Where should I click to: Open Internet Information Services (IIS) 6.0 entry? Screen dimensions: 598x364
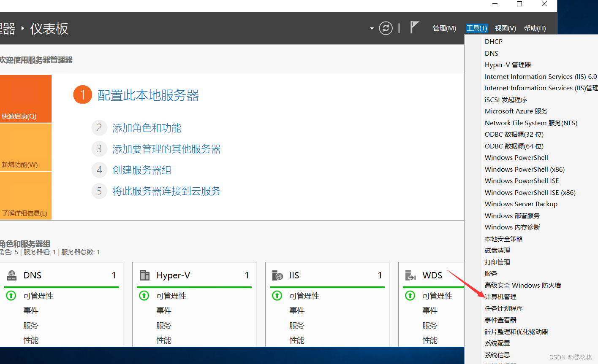coord(541,76)
